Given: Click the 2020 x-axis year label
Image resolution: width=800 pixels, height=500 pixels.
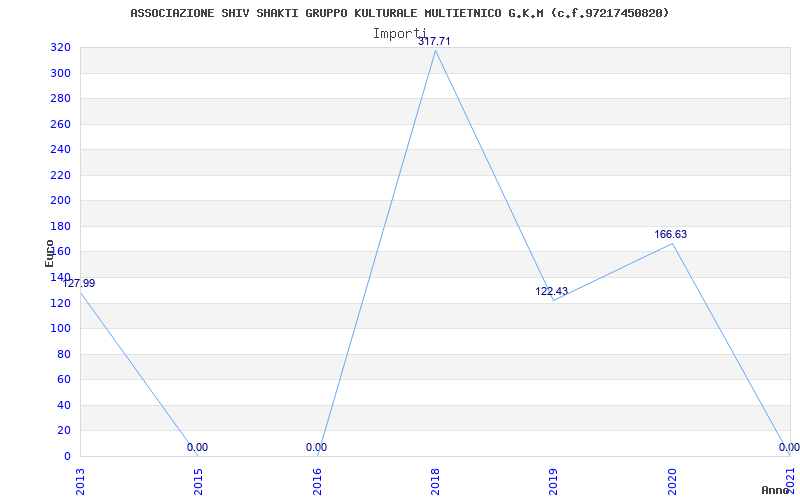Looking at the screenshot, I should [x=672, y=482].
